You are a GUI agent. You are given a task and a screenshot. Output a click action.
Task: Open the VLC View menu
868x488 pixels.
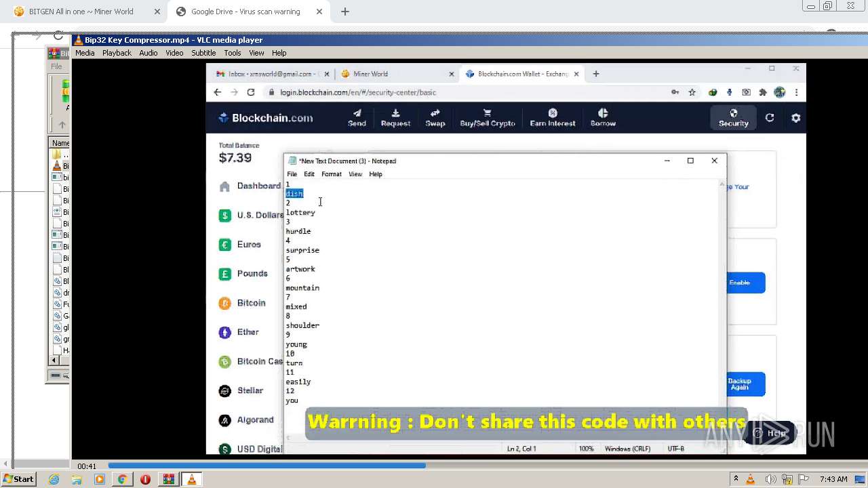pyautogui.click(x=256, y=53)
